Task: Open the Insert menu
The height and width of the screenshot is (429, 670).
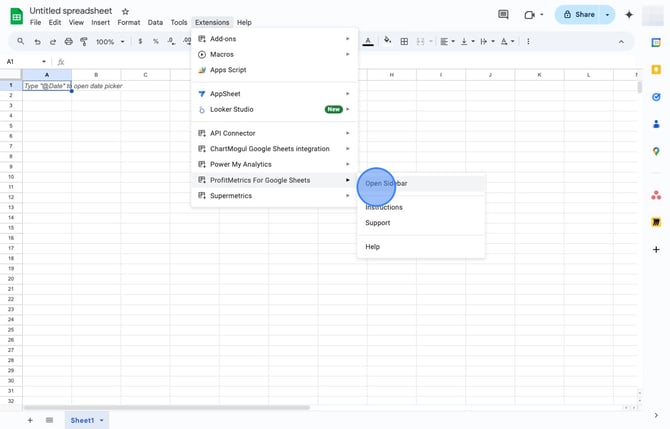Action: (x=100, y=22)
